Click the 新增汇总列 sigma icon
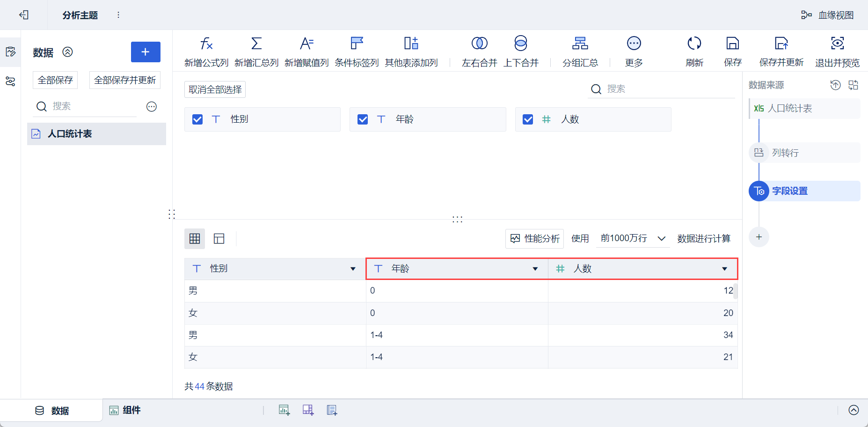The height and width of the screenshot is (427, 868). (x=256, y=44)
